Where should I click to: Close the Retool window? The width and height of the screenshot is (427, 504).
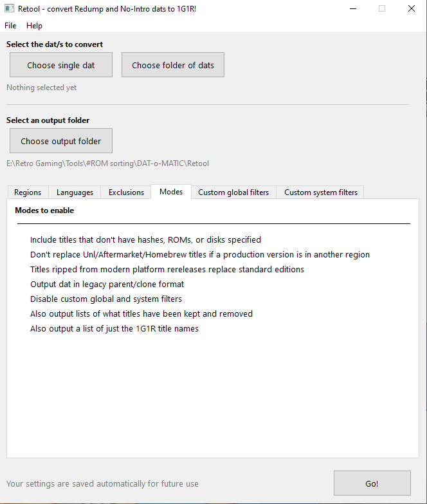tap(412, 8)
